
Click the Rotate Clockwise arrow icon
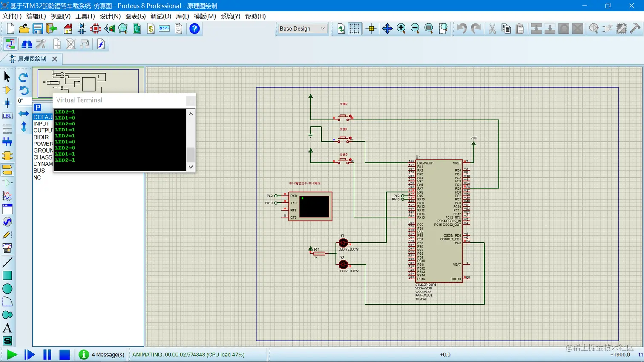point(23,77)
